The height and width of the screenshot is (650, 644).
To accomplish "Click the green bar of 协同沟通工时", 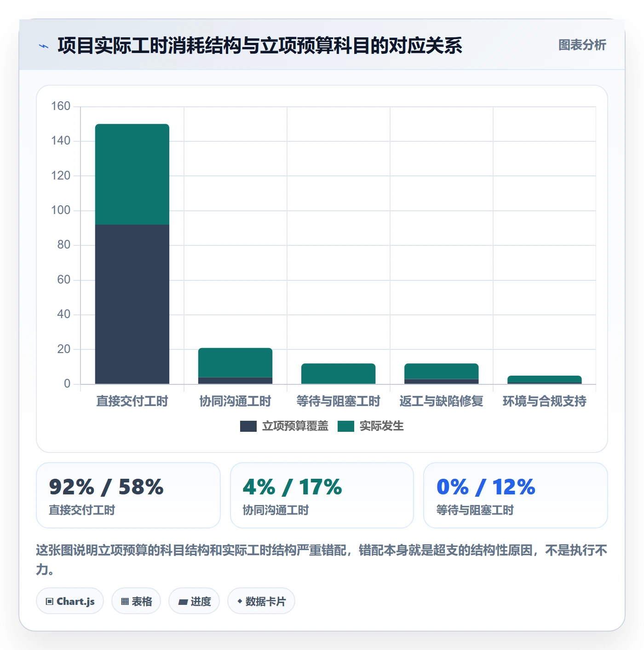I will 235,363.
